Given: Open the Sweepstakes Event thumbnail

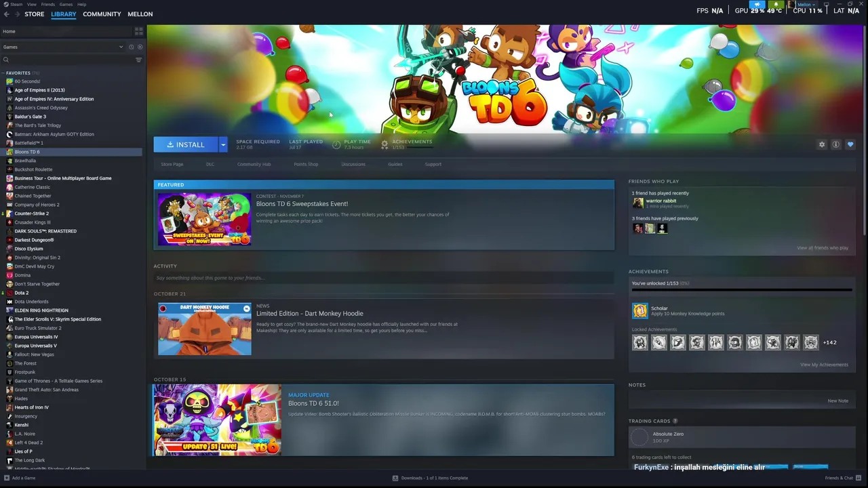Looking at the screenshot, I should [205, 219].
